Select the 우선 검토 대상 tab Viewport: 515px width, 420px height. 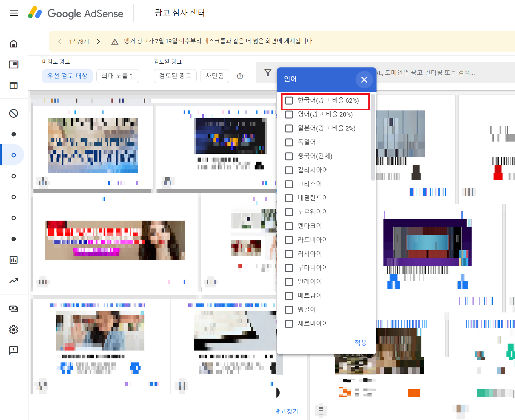pos(67,76)
